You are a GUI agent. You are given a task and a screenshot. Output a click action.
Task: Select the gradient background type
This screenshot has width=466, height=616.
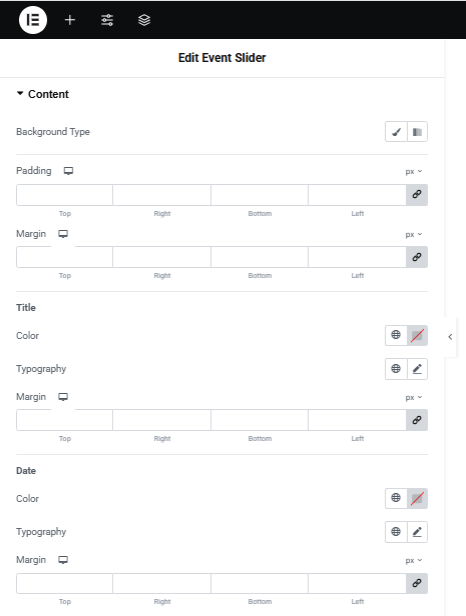(x=417, y=132)
